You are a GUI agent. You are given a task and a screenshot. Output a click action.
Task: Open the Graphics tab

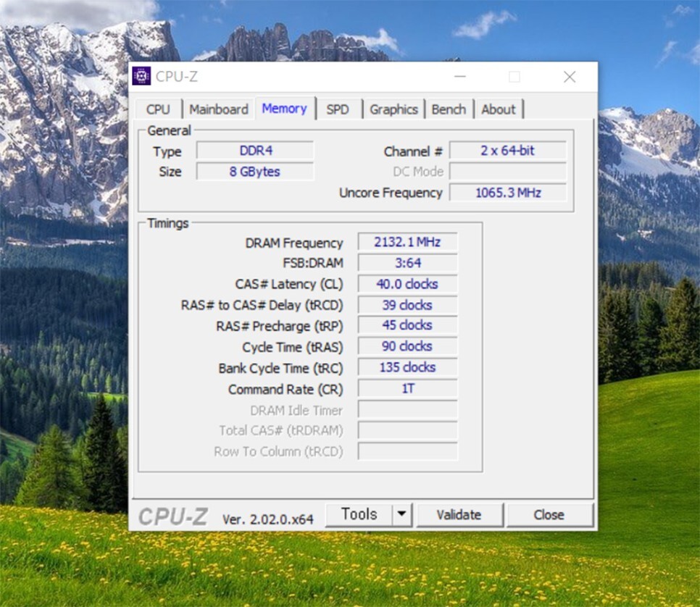(x=393, y=109)
